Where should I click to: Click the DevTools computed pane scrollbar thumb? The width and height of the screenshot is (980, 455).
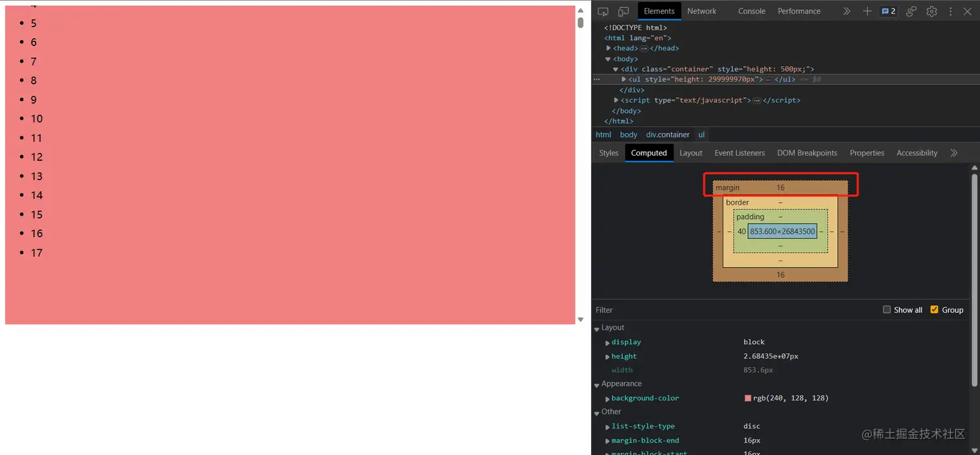(x=974, y=279)
